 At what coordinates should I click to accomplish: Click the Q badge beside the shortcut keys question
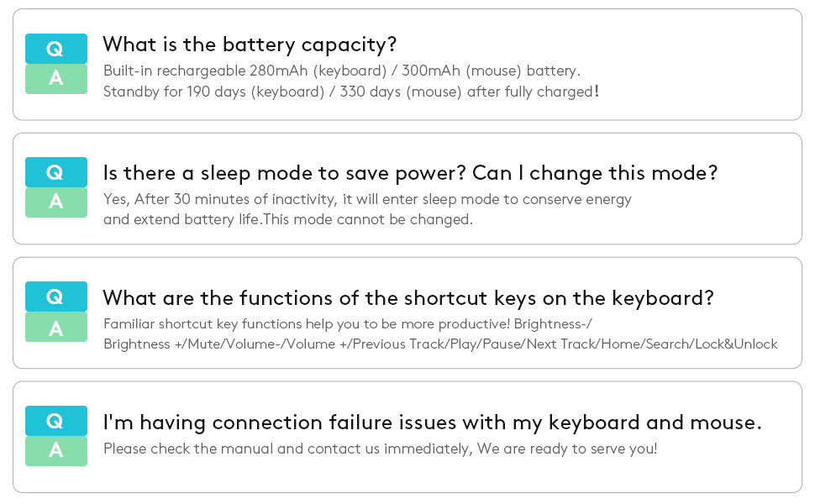[x=55, y=297]
